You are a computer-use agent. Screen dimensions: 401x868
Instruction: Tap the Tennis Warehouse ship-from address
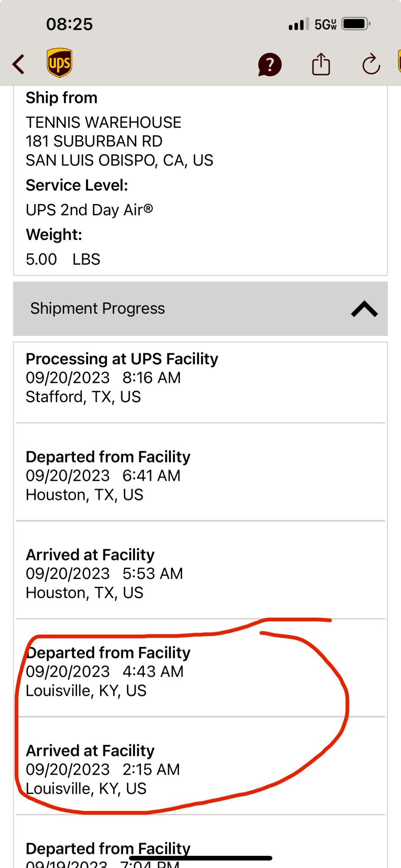119,141
